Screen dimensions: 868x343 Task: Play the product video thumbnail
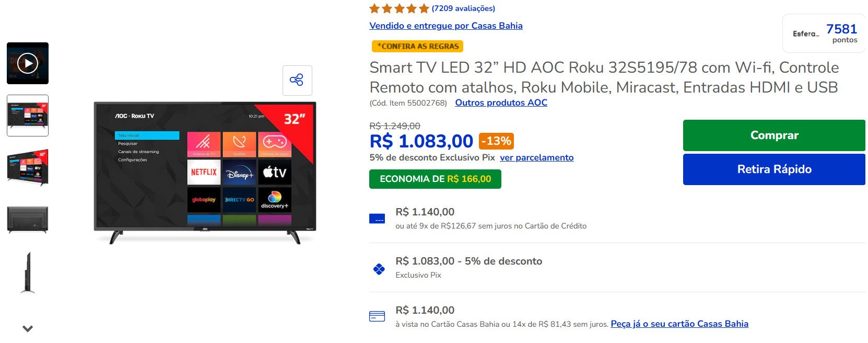(x=28, y=63)
